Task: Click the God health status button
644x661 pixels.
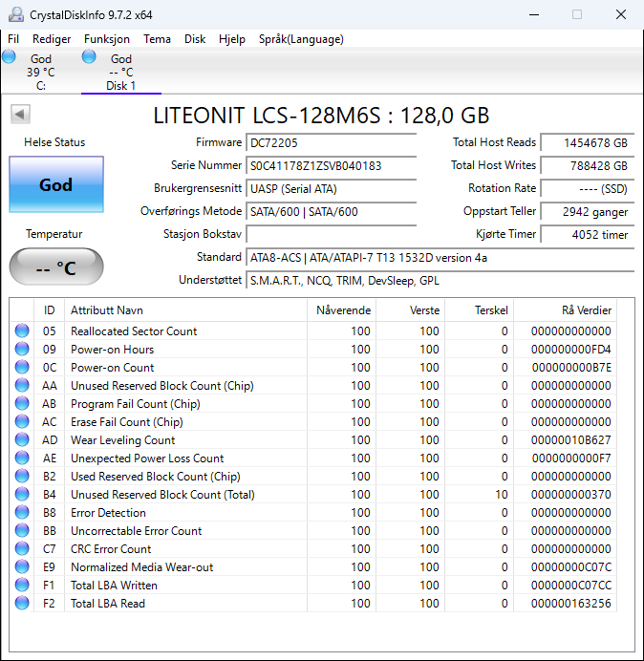Action: (56, 184)
